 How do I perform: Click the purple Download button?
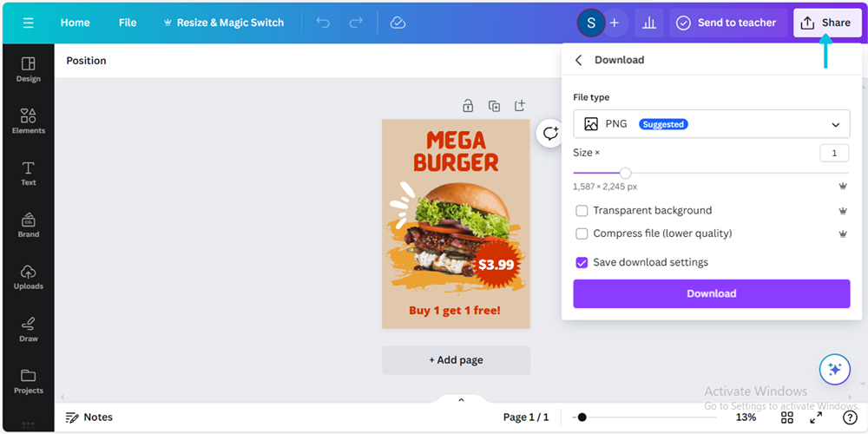tap(712, 293)
